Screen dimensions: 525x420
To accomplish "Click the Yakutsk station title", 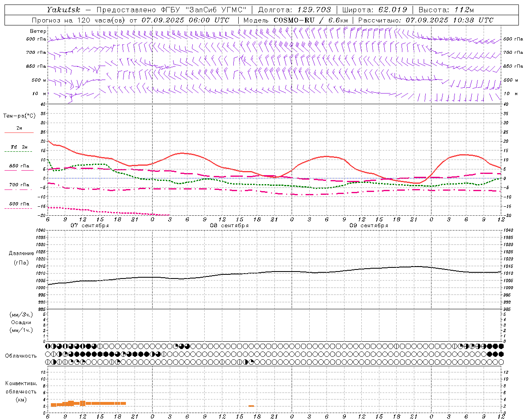I will pos(63,10).
